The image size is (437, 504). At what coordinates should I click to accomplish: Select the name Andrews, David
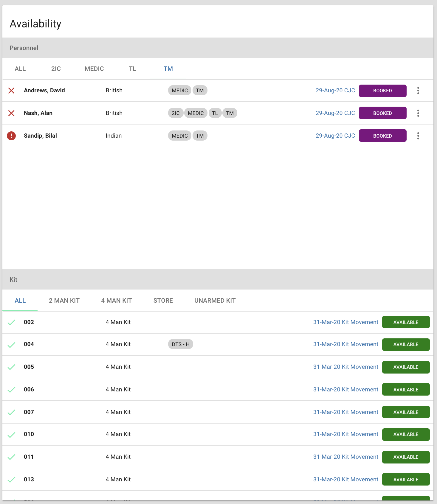(x=44, y=91)
